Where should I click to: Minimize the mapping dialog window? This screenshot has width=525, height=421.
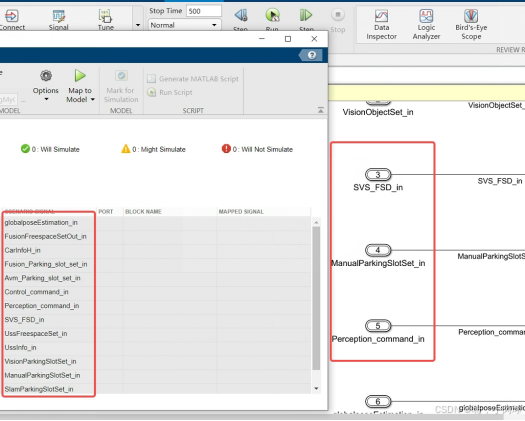[262, 39]
